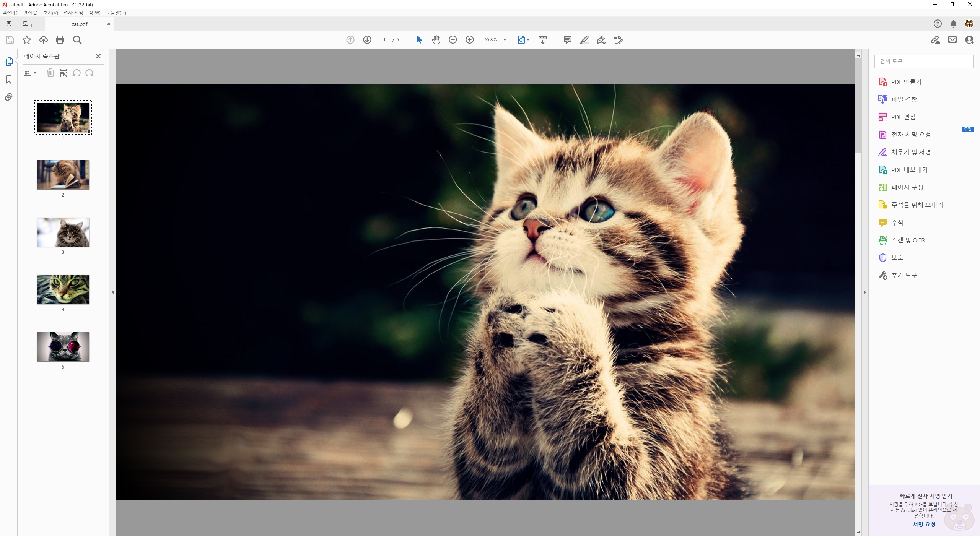Viewport: 980px width, 536px height.
Task: Open thumbnail panel options dropdown
Action: click(30, 73)
